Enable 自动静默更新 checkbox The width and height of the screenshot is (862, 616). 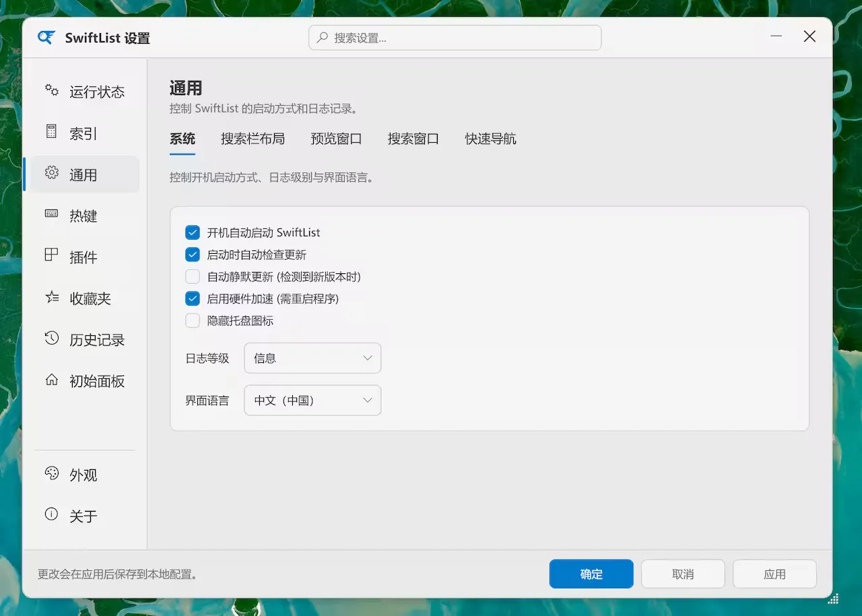(x=193, y=277)
